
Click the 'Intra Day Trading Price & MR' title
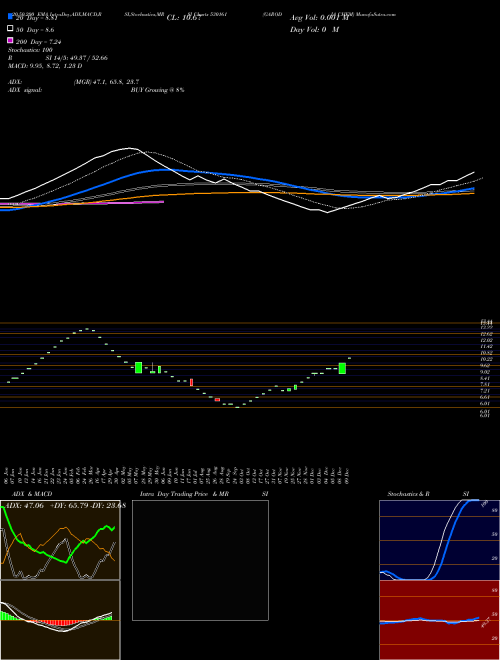pyautogui.click(x=184, y=494)
